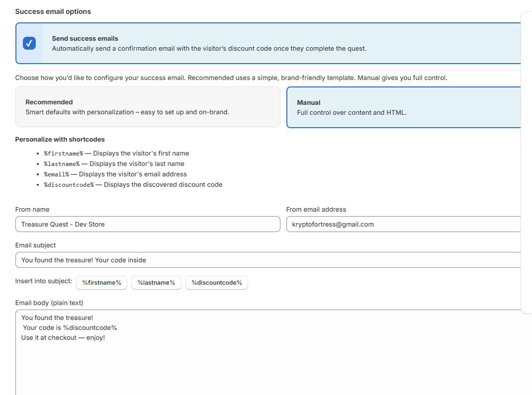This screenshot has width=532, height=395.
Task: Click the Personalize with shortcodes heading
Action: 60,139
